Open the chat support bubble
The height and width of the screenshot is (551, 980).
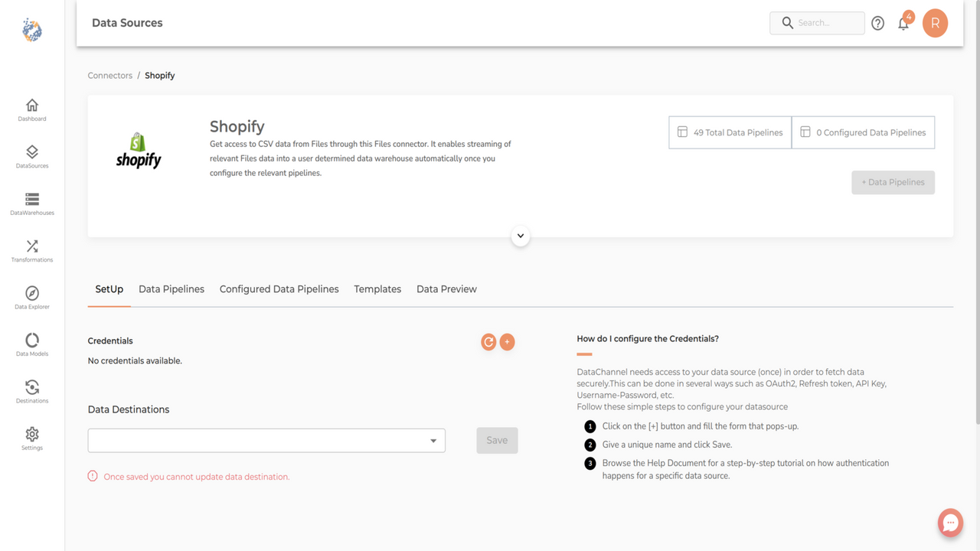950,522
